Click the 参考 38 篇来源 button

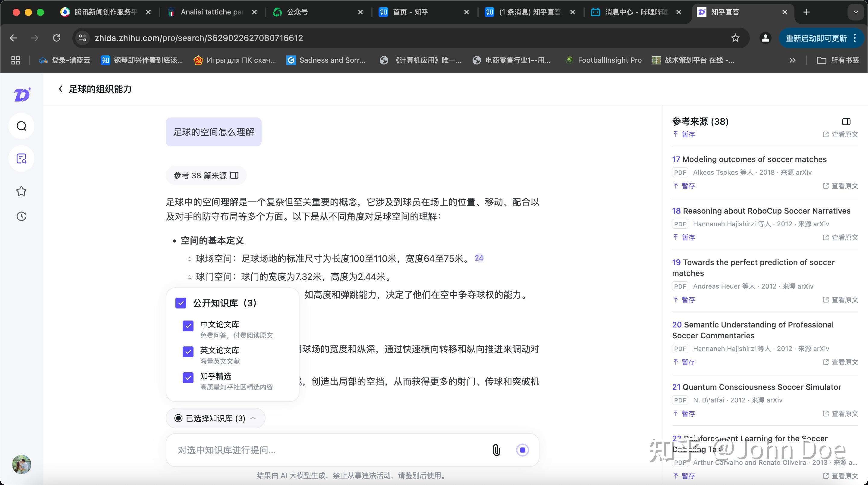point(206,176)
